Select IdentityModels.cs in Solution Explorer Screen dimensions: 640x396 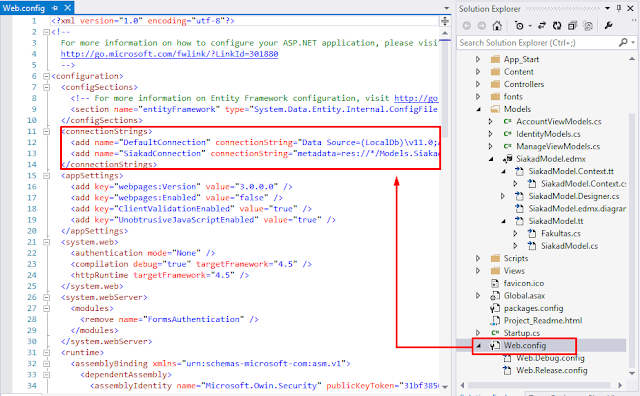(x=548, y=134)
